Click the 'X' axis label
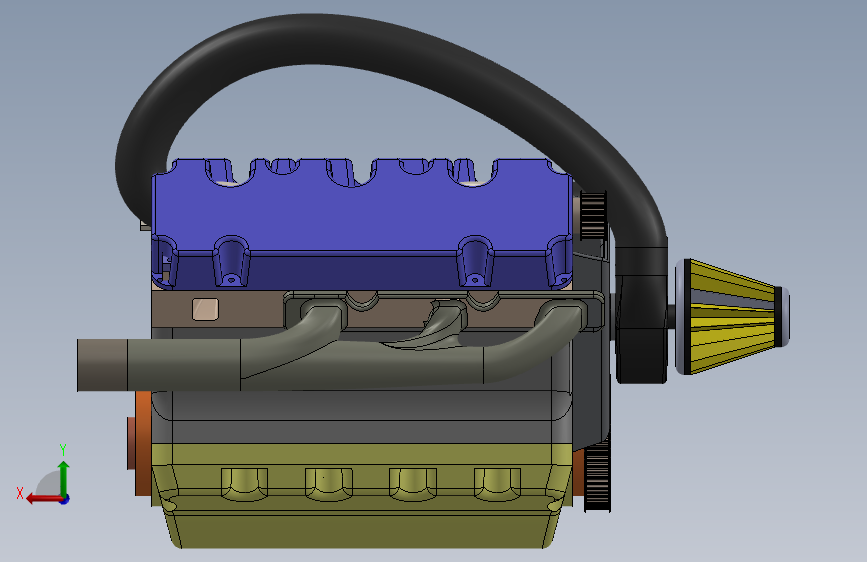 click(x=20, y=493)
